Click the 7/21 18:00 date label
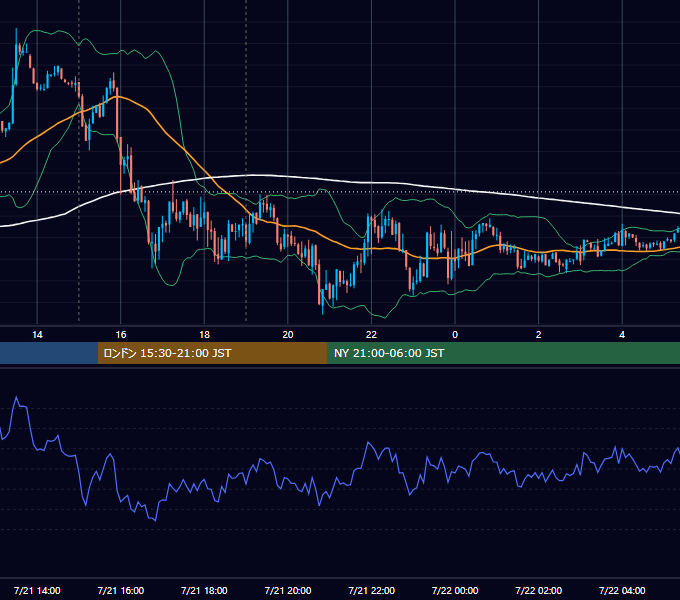 click(x=204, y=590)
